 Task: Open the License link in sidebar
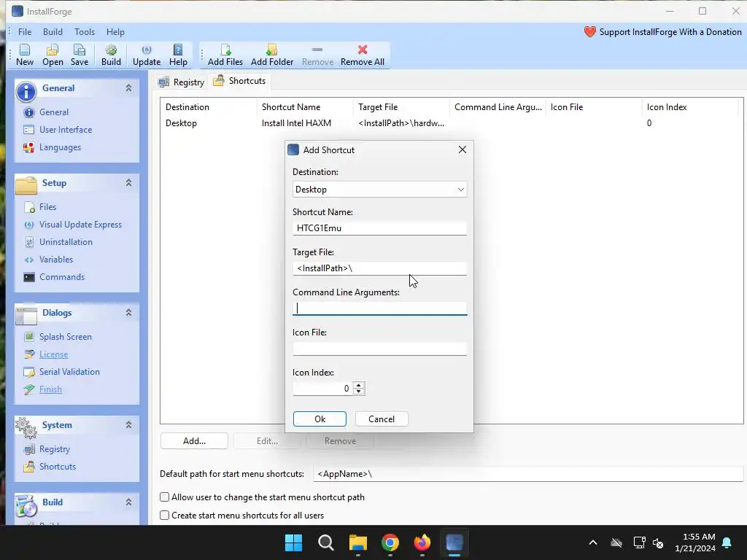click(53, 354)
